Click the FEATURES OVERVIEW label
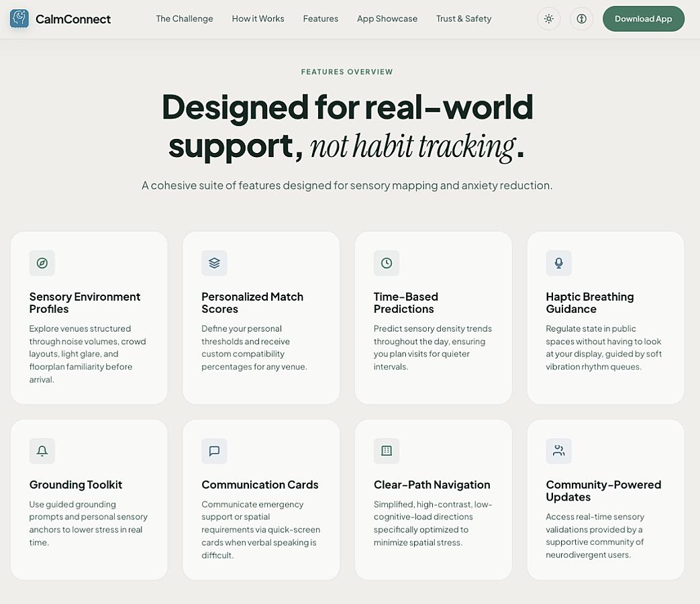Screen dimensions: 700x604 [x=347, y=72]
